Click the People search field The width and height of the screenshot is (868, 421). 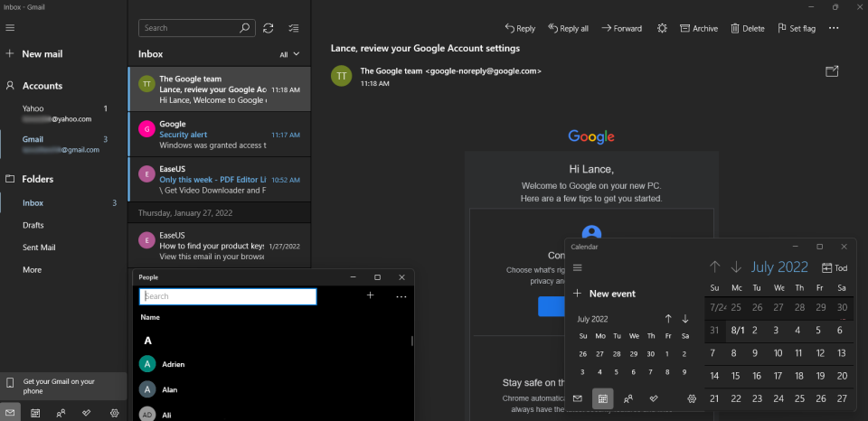tap(228, 296)
